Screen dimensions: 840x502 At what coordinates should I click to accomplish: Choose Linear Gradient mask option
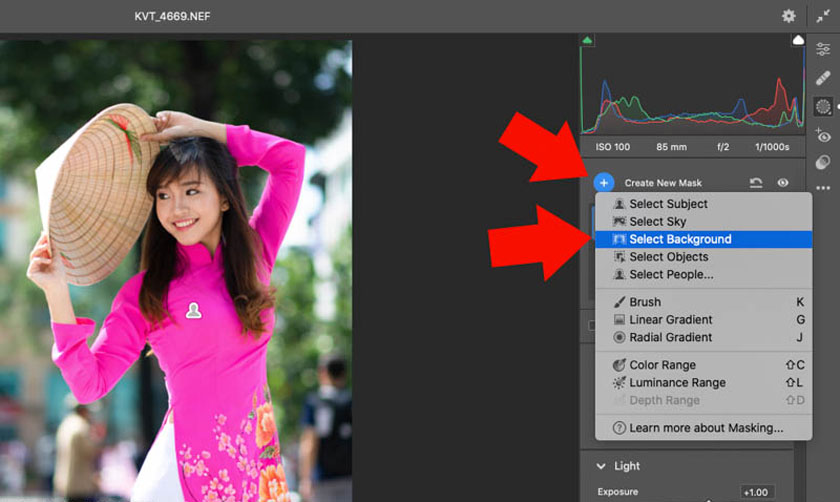[670, 320]
